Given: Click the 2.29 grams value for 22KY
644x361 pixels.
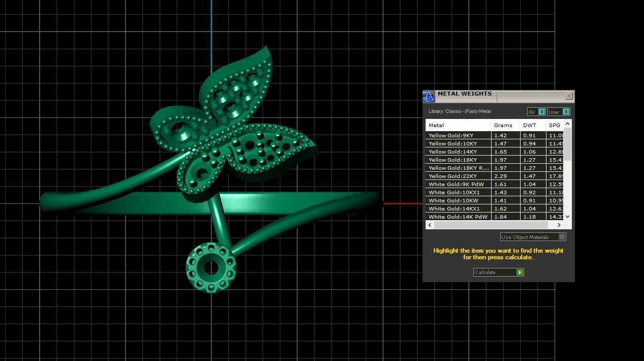Looking at the screenshot, I should click(x=500, y=176).
